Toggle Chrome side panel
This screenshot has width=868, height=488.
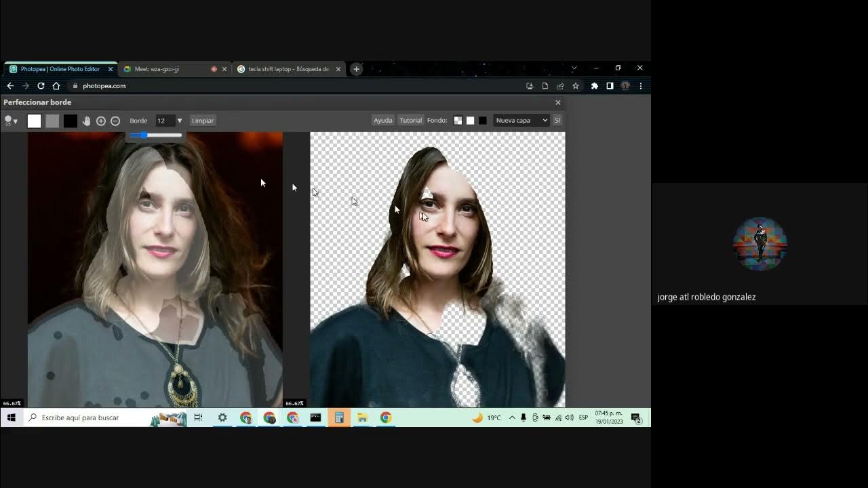click(x=610, y=86)
